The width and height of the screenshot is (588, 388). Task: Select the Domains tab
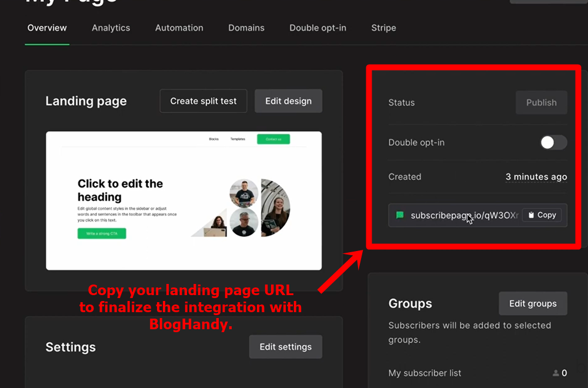[x=246, y=28]
